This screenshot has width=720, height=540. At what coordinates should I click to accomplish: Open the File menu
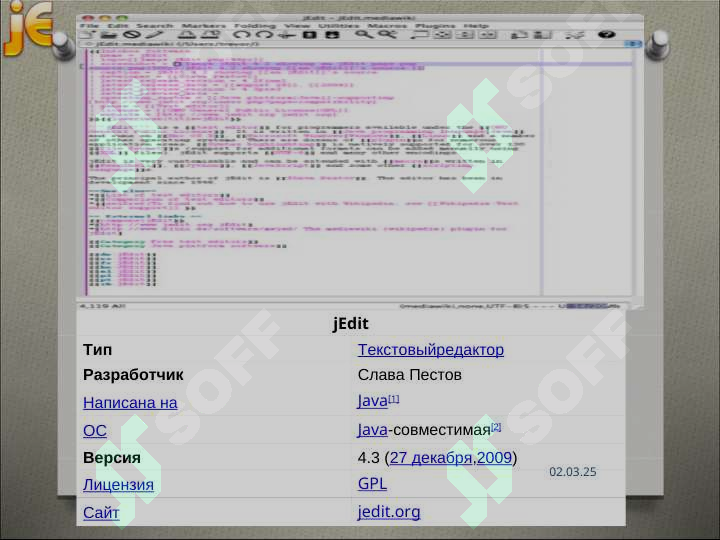tap(90, 25)
